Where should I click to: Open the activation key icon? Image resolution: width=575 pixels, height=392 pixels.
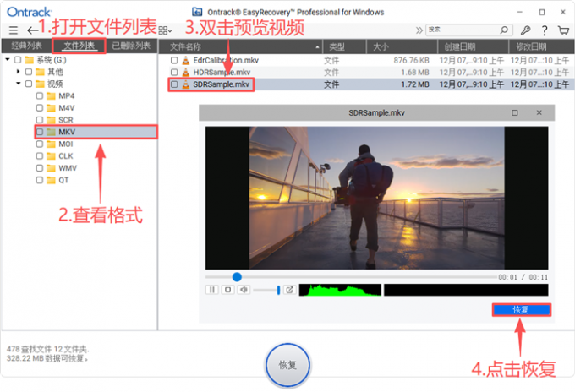[x=525, y=30]
